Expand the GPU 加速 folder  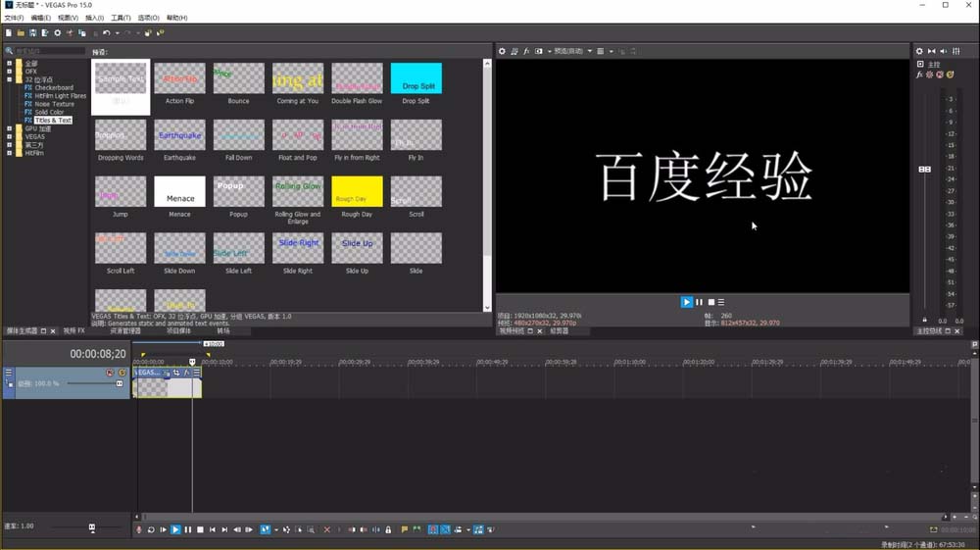(10, 128)
